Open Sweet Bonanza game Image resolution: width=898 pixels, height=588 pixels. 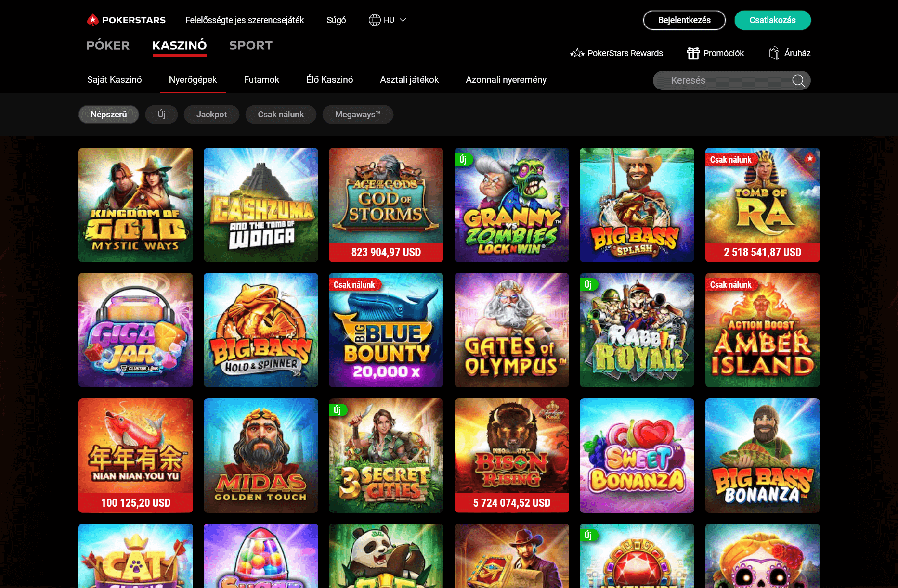637,456
